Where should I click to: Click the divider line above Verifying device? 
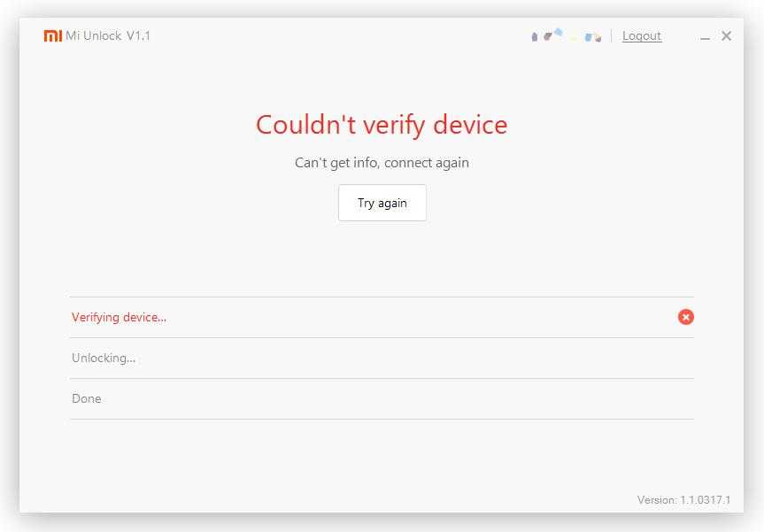point(382,297)
